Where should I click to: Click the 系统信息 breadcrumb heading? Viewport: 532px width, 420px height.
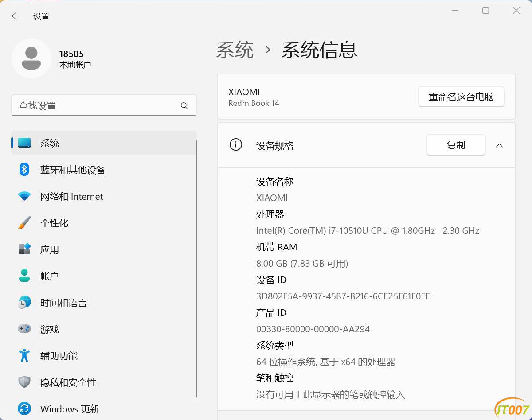[319, 50]
